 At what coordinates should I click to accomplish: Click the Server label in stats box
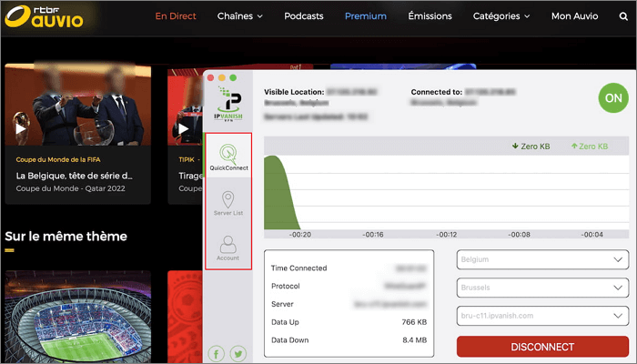tap(282, 304)
